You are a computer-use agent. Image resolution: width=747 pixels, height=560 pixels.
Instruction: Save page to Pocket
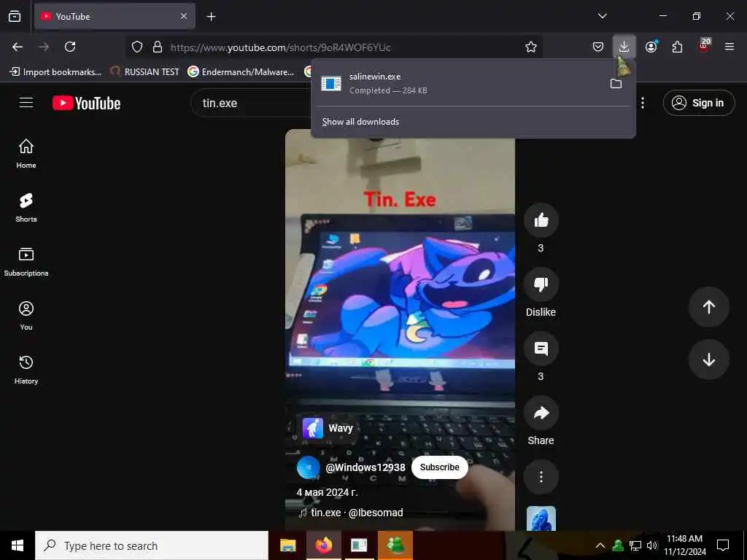[x=598, y=47]
